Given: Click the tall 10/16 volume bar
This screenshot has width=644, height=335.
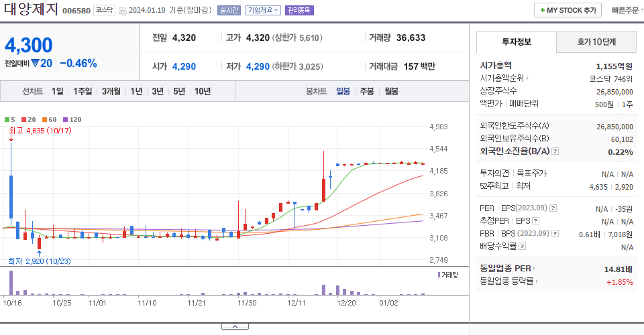Looking at the screenshot, I should tap(11, 283).
